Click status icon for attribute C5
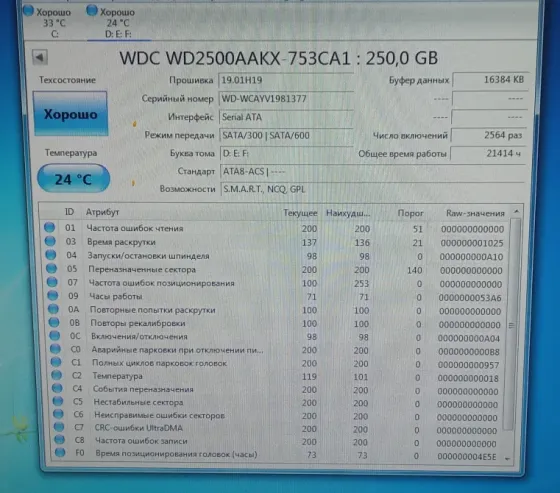The width and height of the screenshot is (560, 493). click(58, 401)
